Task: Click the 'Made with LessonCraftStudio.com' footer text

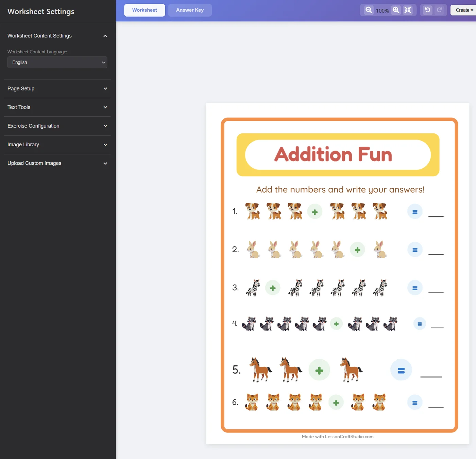Action: (x=338, y=437)
